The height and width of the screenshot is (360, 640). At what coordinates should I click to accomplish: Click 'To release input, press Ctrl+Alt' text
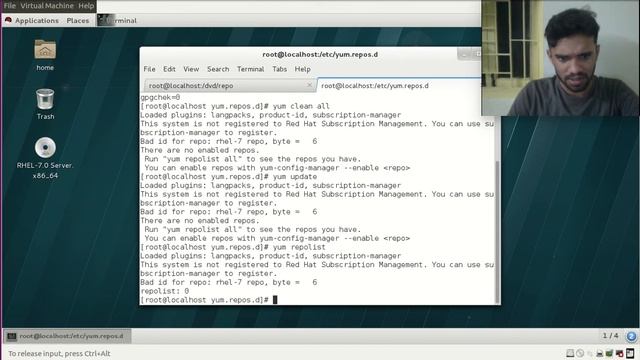click(59, 353)
